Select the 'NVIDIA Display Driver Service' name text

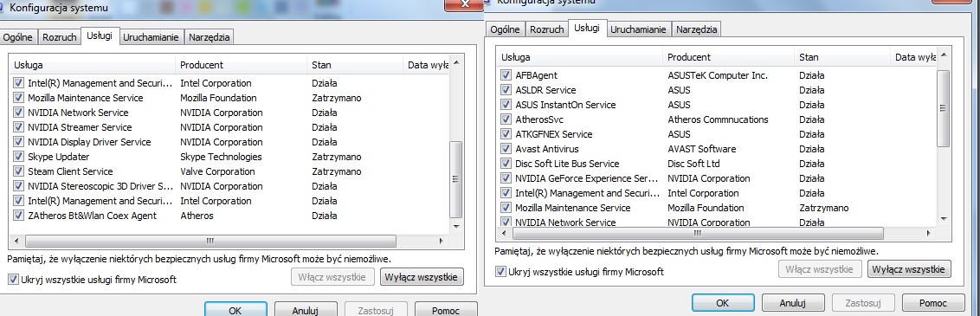click(x=89, y=142)
